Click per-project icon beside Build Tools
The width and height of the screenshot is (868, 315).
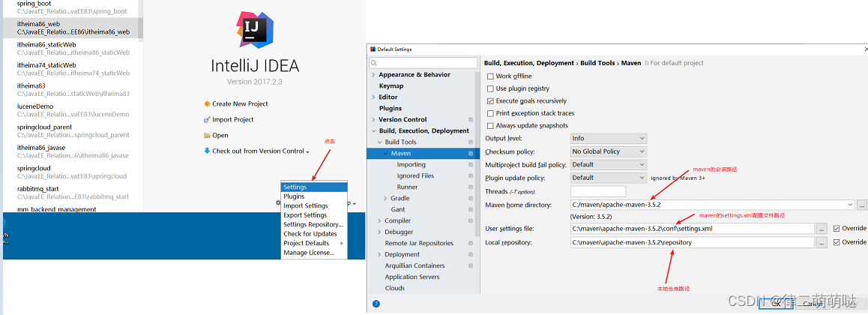(471, 142)
